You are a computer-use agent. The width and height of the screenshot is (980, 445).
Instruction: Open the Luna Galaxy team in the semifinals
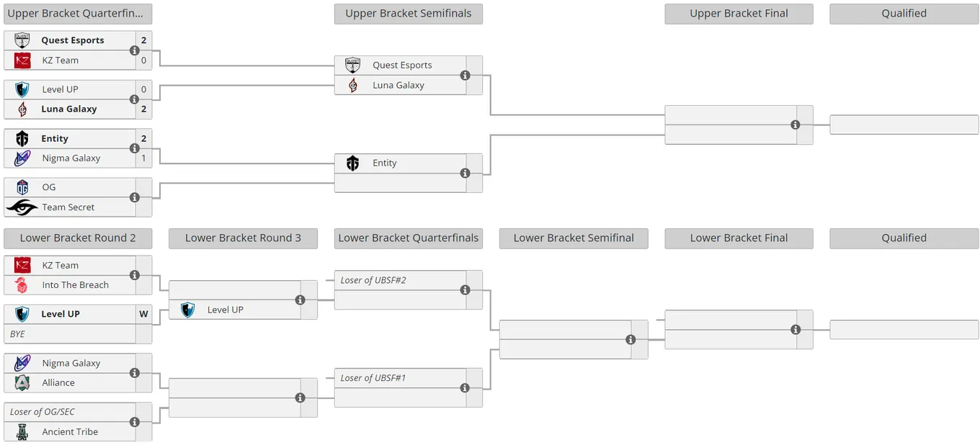[400, 85]
